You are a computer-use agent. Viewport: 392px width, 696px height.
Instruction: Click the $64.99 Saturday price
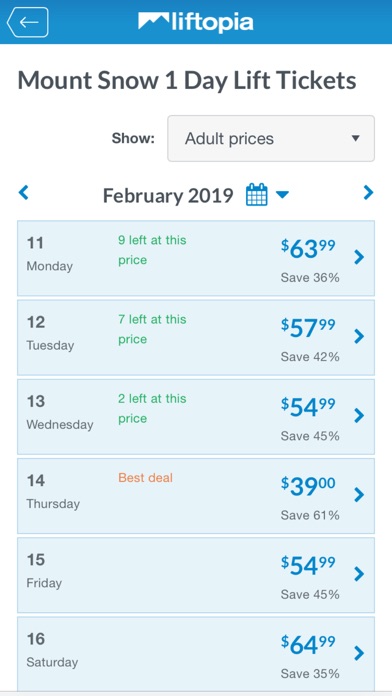308,646
